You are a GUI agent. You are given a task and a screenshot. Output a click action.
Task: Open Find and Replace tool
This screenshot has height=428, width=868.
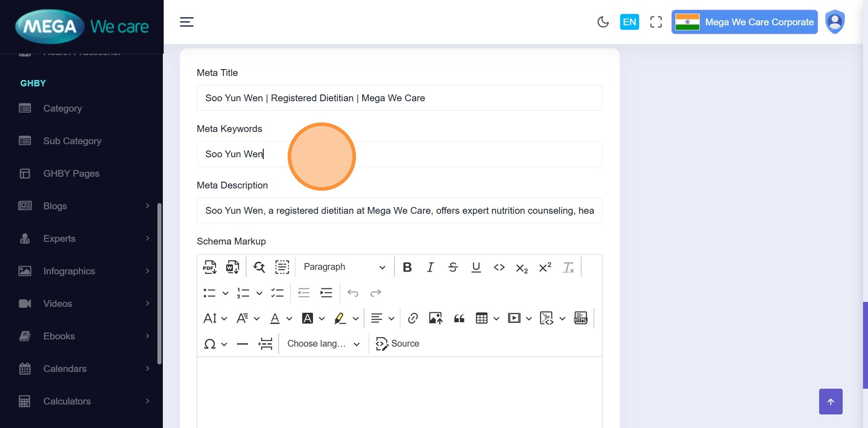(259, 267)
